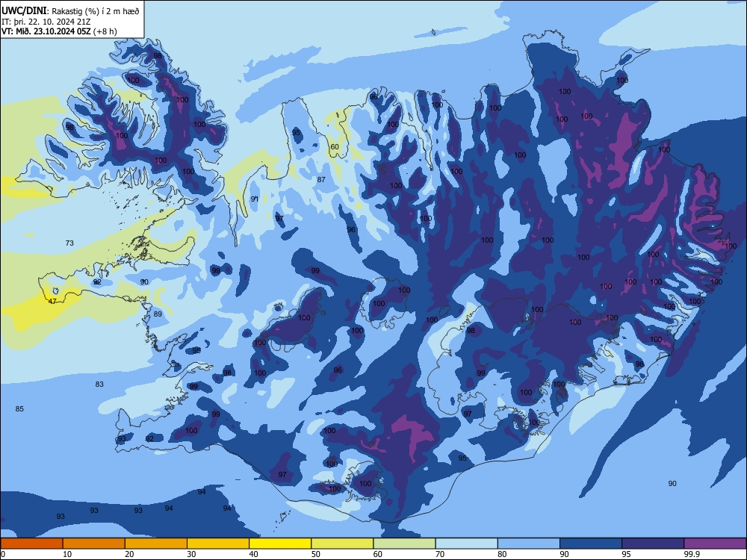Click the '87' humidity value on the map
The image size is (747, 560).
[321, 179]
